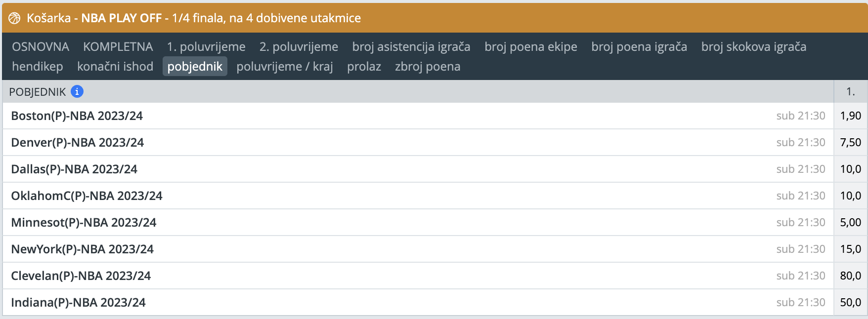Select the 1. poluvrijeme tab
868x319 pixels.
[x=206, y=47]
